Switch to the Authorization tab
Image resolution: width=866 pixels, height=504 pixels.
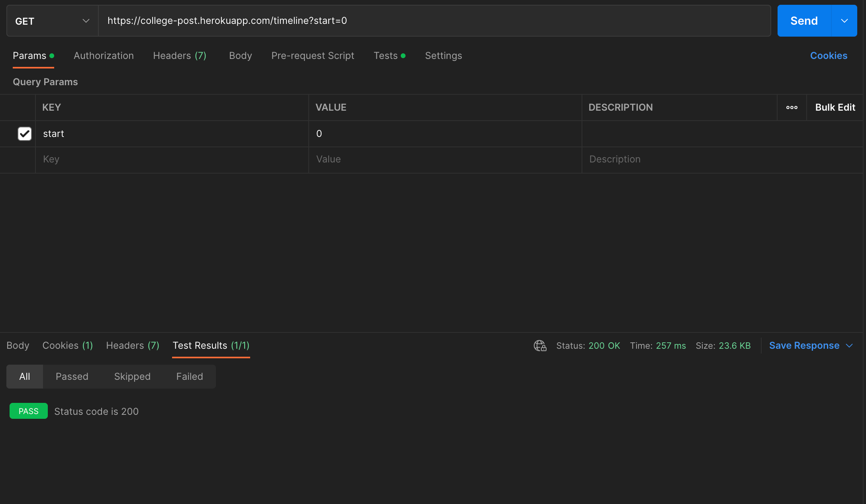[104, 56]
